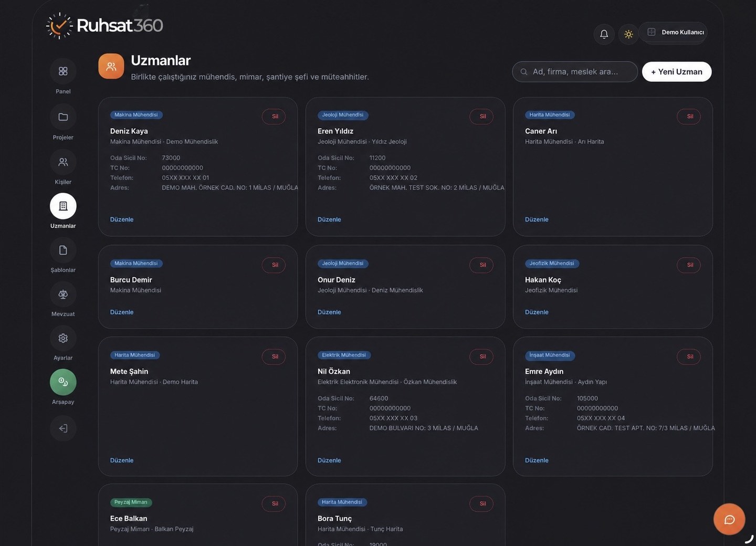Click Jeofizik Mühendisi tag on Hakan Koç
The image size is (756, 546).
tap(552, 264)
